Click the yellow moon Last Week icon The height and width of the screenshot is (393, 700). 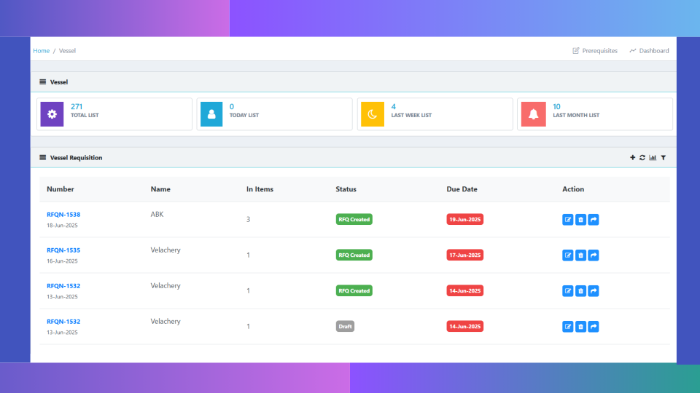pyautogui.click(x=372, y=114)
